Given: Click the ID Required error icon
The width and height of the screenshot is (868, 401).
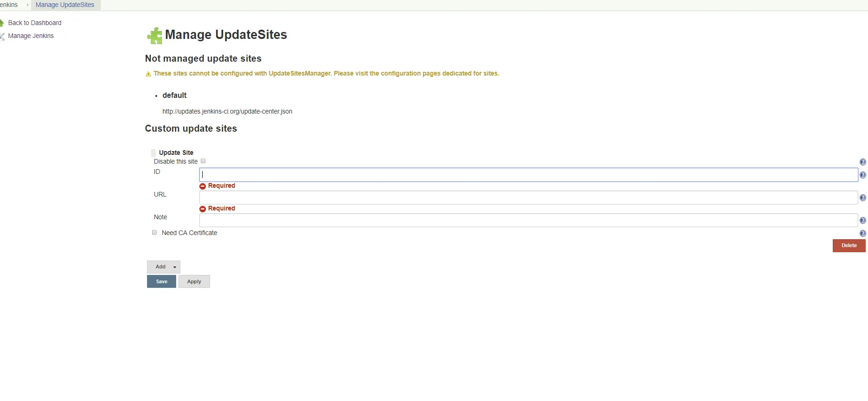Looking at the screenshot, I should [x=203, y=186].
